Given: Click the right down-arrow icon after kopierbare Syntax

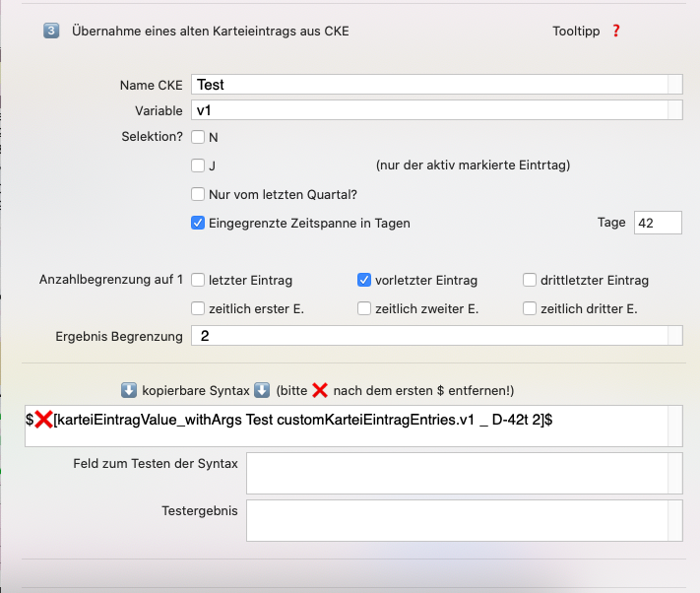Looking at the screenshot, I should 262,390.
